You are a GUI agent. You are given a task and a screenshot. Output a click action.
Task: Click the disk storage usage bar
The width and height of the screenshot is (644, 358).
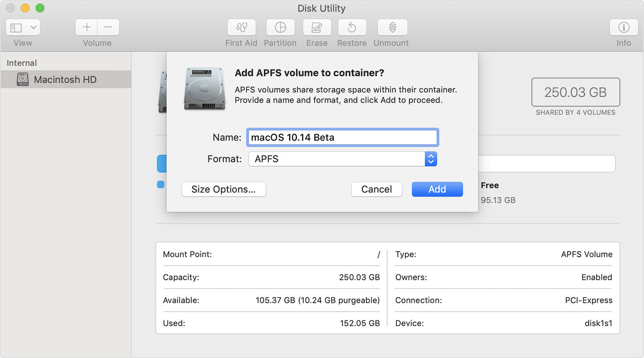point(546,164)
